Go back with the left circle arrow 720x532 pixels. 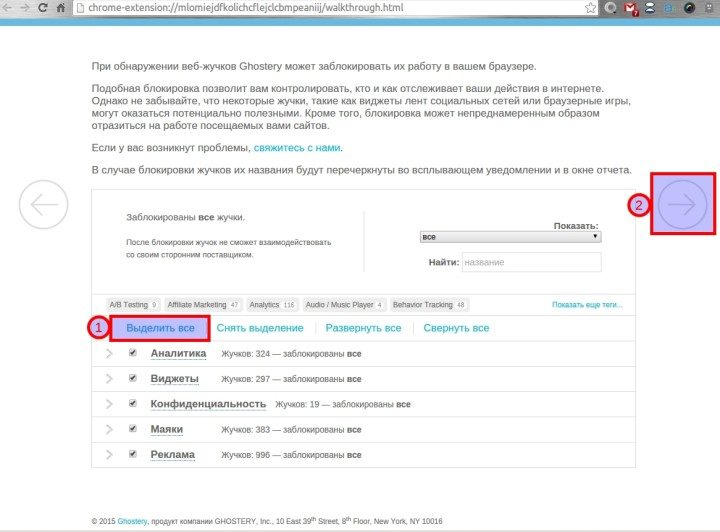point(44,204)
